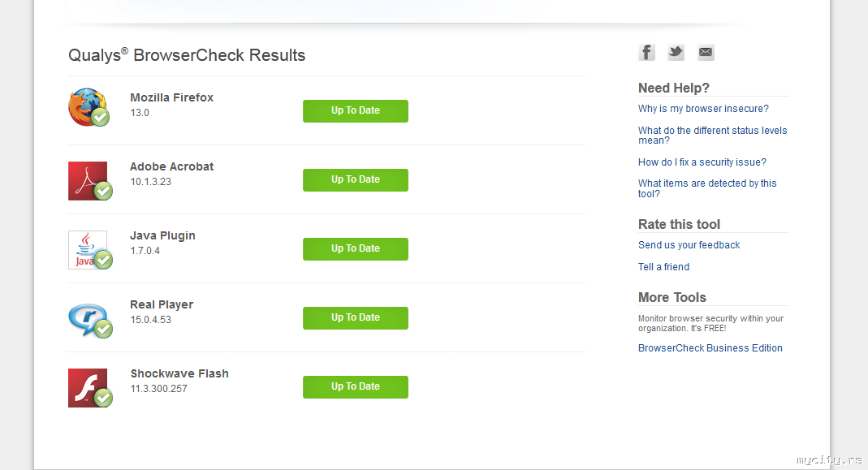The height and width of the screenshot is (470, 868).
Task: Open 'What items are detected by this tool?'
Action: click(706, 188)
